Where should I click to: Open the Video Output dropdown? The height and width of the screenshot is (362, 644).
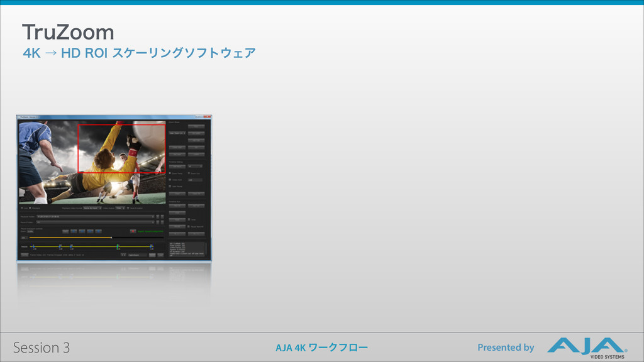(120, 208)
